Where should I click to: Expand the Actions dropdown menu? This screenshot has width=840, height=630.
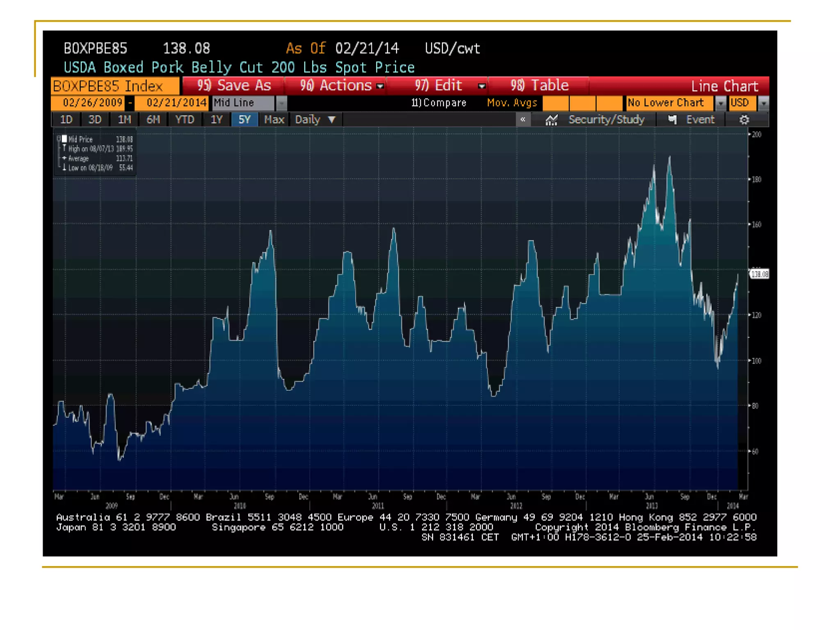point(380,86)
